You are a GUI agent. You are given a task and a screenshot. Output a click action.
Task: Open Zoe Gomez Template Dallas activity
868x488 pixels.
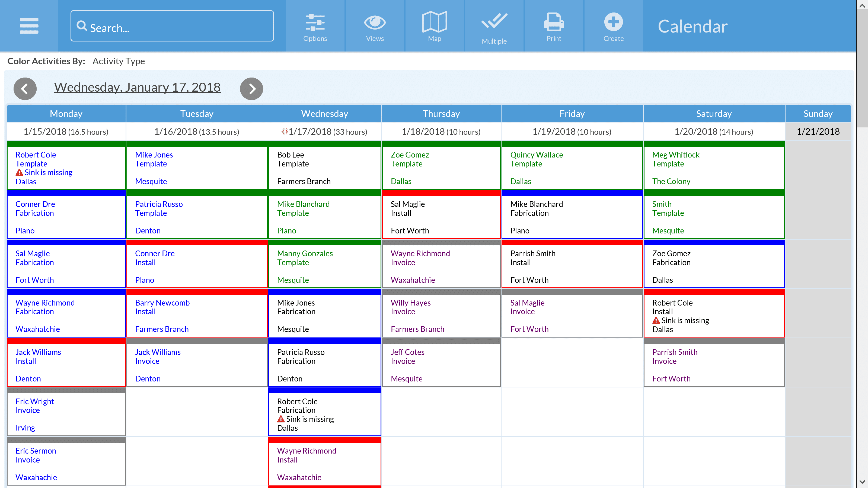[x=441, y=165]
